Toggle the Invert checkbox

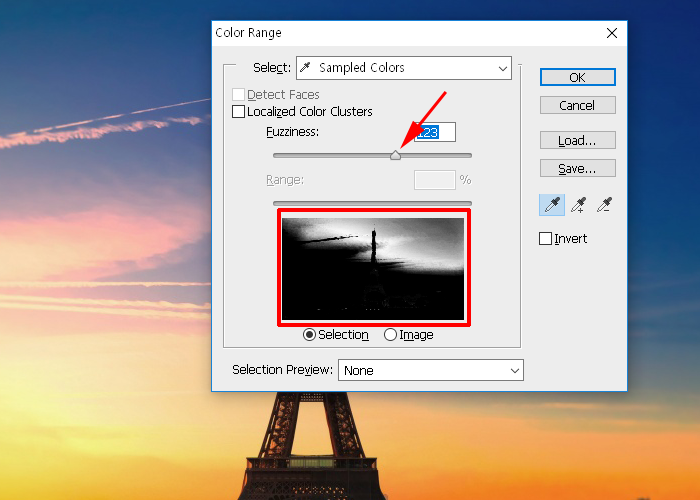coord(546,238)
